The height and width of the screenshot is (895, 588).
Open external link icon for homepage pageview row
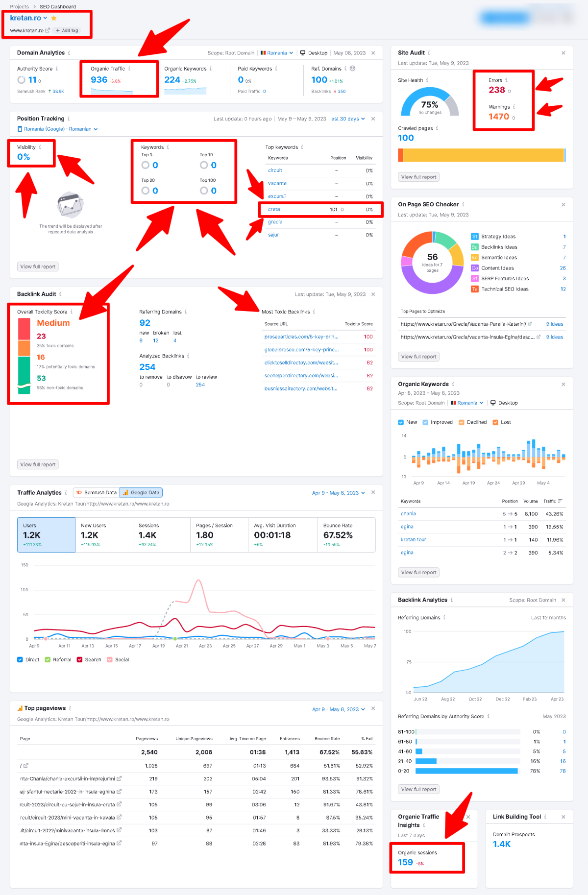point(26,766)
